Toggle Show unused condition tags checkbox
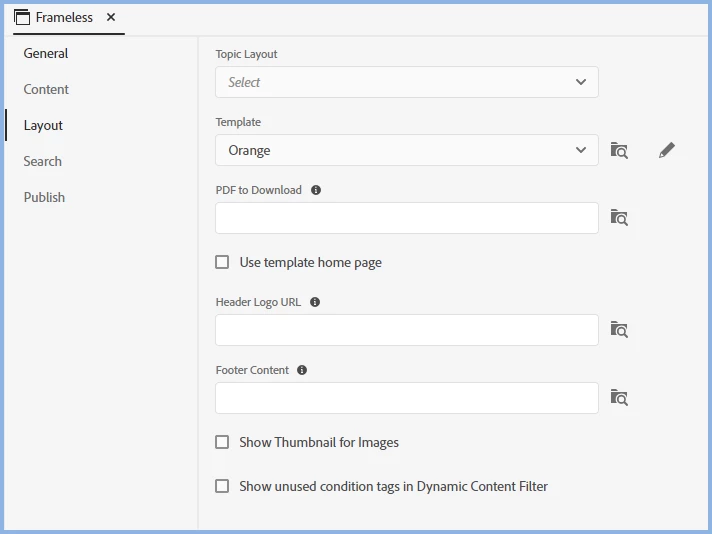Image resolution: width=712 pixels, height=534 pixels. pos(222,486)
